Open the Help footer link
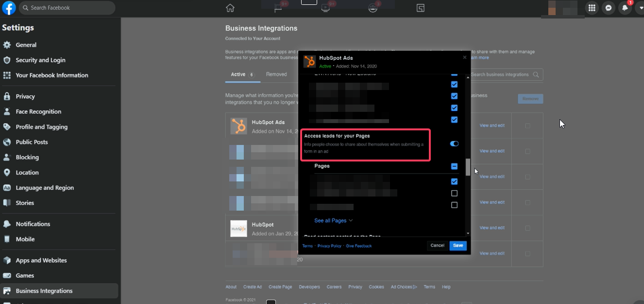Viewport: 644px width, 304px height. pos(446,287)
